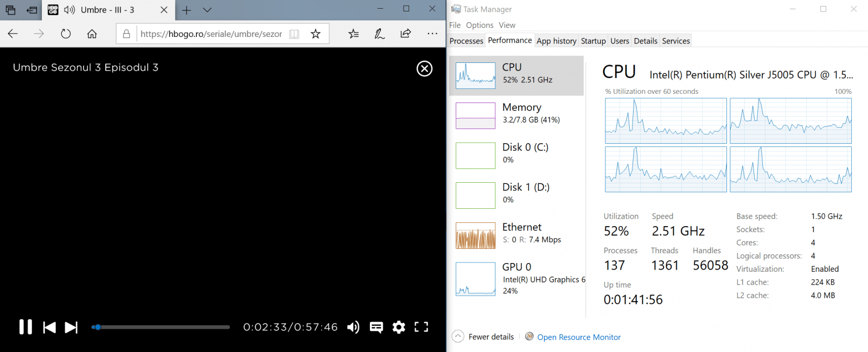Close the video player overlay
868x352 pixels.
424,68
